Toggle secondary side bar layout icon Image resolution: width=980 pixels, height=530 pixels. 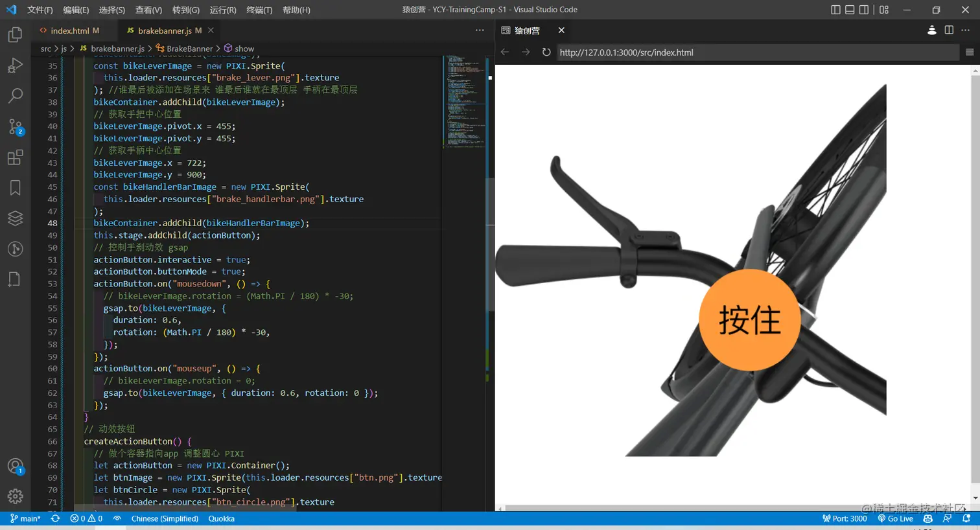pyautogui.click(x=864, y=10)
